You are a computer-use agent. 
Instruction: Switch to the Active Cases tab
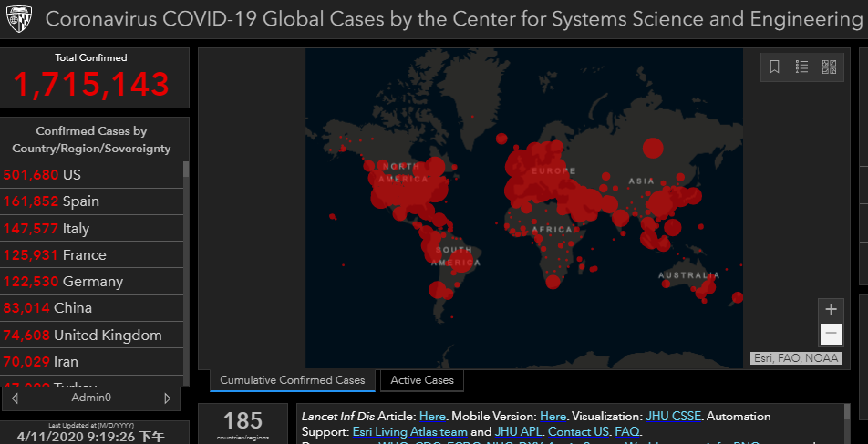[x=422, y=380]
